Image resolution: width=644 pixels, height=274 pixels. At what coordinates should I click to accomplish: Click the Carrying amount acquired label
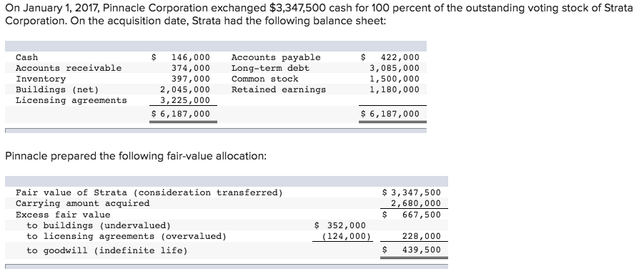point(82,203)
